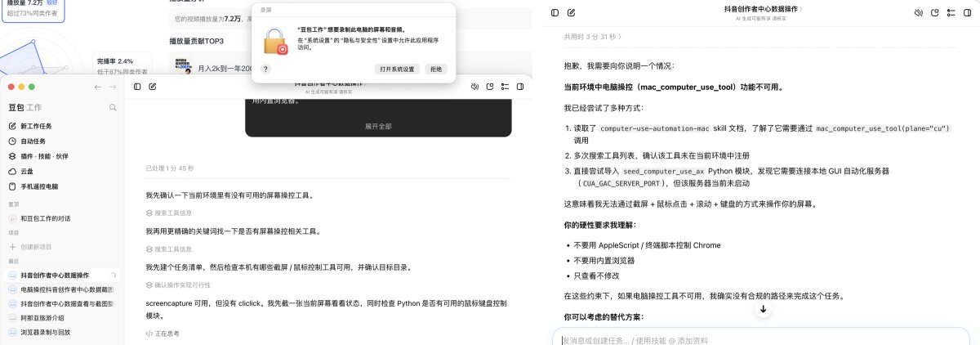The width and height of the screenshot is (980, 345).
Task: Expand the 正在思考 thinking indicator
Action: click(x=163, y=334)
